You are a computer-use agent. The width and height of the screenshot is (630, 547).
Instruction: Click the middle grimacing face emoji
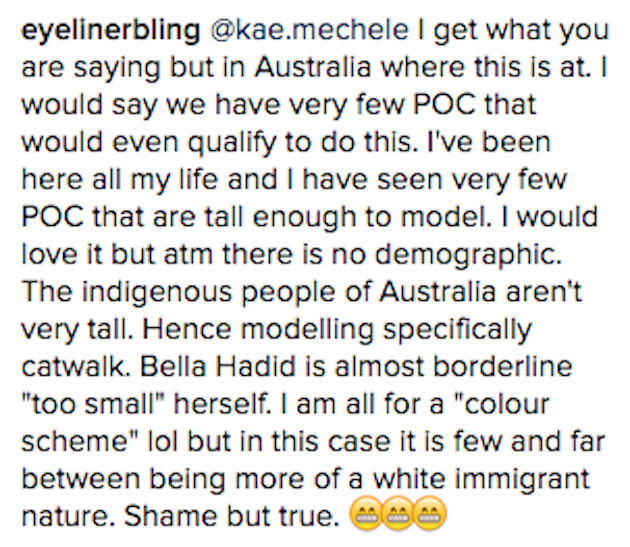pos(397,514)
